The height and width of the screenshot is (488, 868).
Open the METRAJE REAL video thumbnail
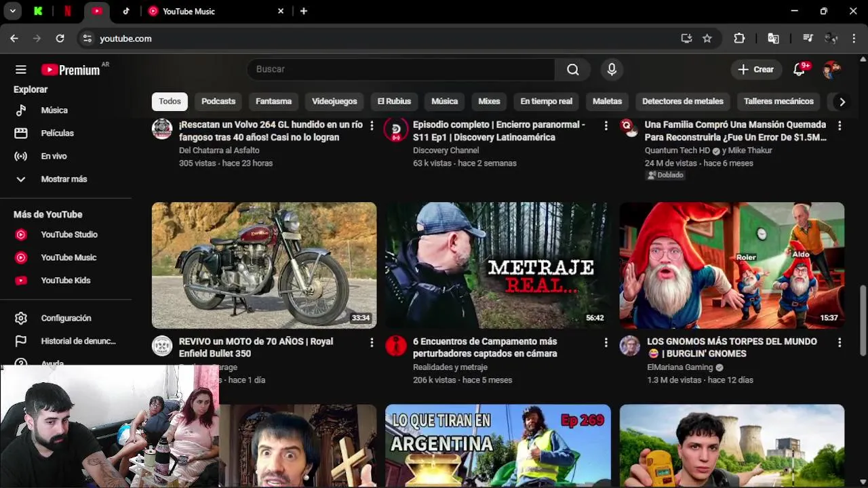point(498,265)
